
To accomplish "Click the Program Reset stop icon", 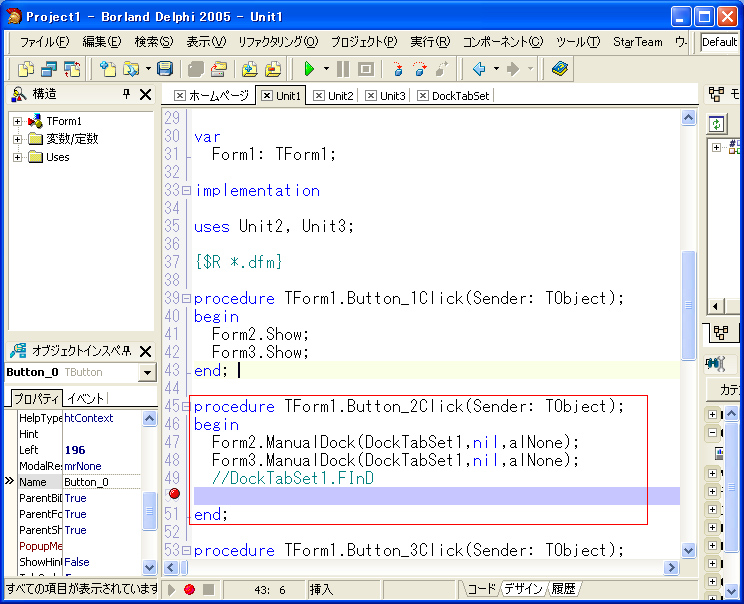I will 366,69.
